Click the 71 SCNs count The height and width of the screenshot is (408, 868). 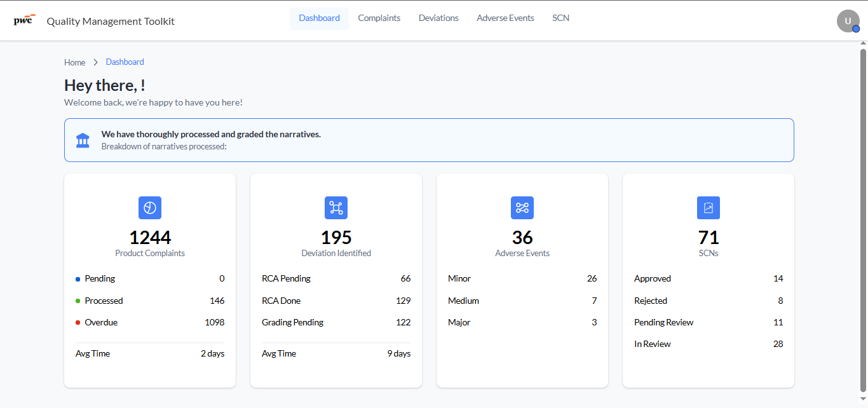click(x=709, y=238)
